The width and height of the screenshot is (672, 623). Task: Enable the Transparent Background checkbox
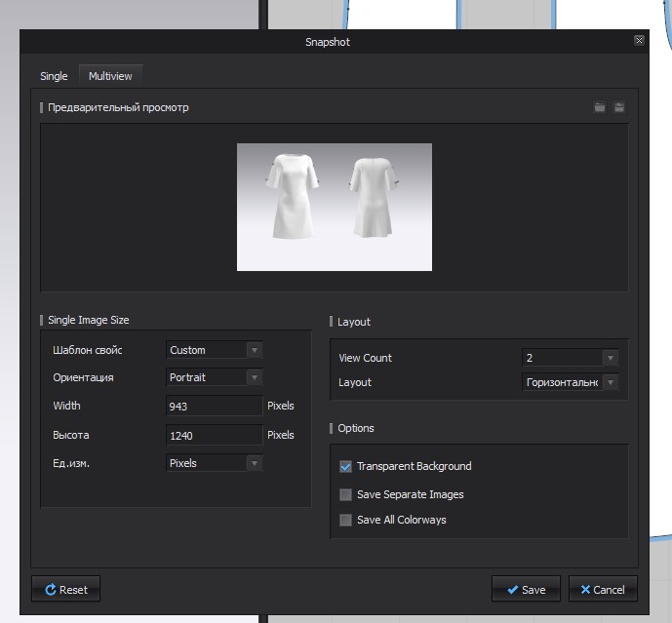coord(345,467)
